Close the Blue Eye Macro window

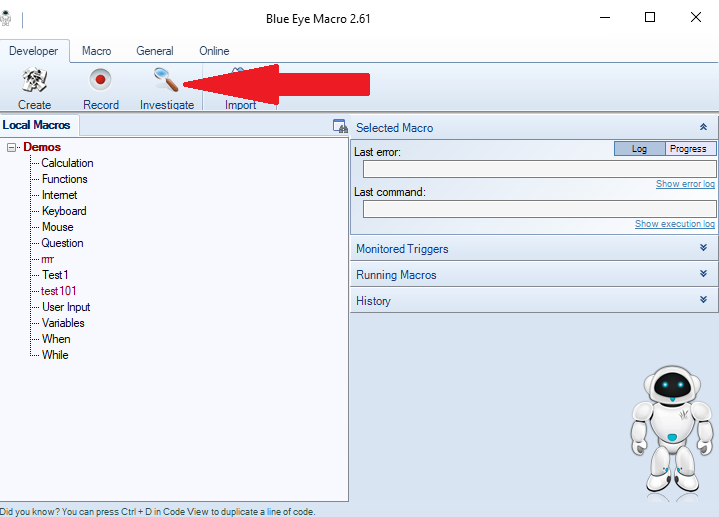[x=696, y=17]
